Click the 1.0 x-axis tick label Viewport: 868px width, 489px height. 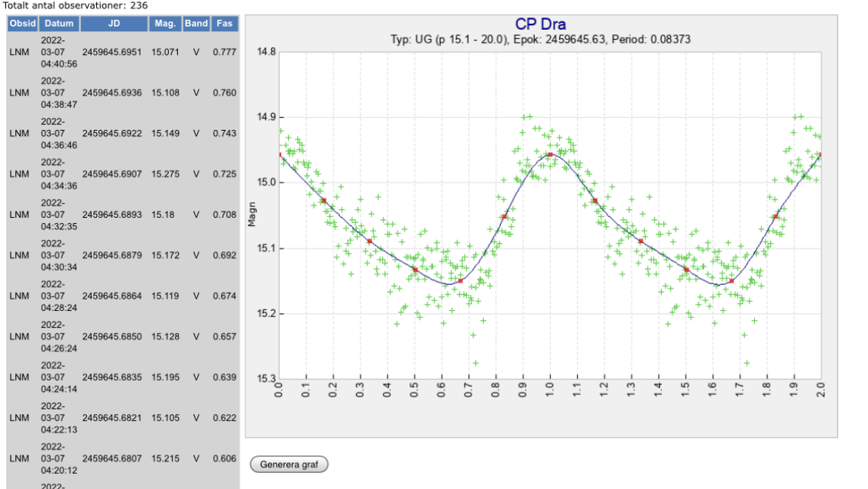tap(550, 390)
